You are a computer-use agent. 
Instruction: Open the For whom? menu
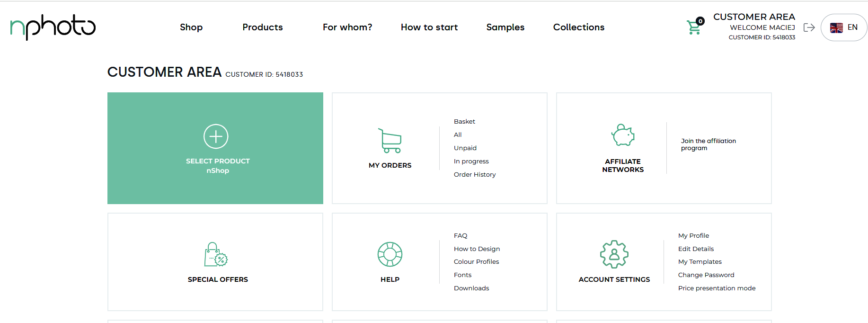coord(347,27)
